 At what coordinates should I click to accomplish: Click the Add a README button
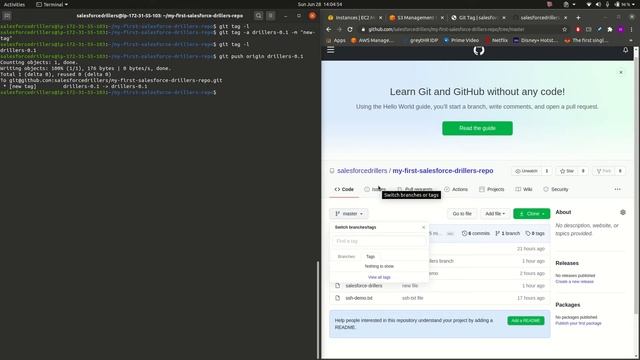pos(526,321)
